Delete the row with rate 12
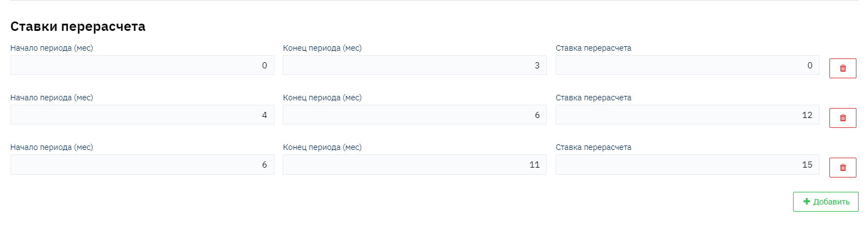 coord(842,118)
